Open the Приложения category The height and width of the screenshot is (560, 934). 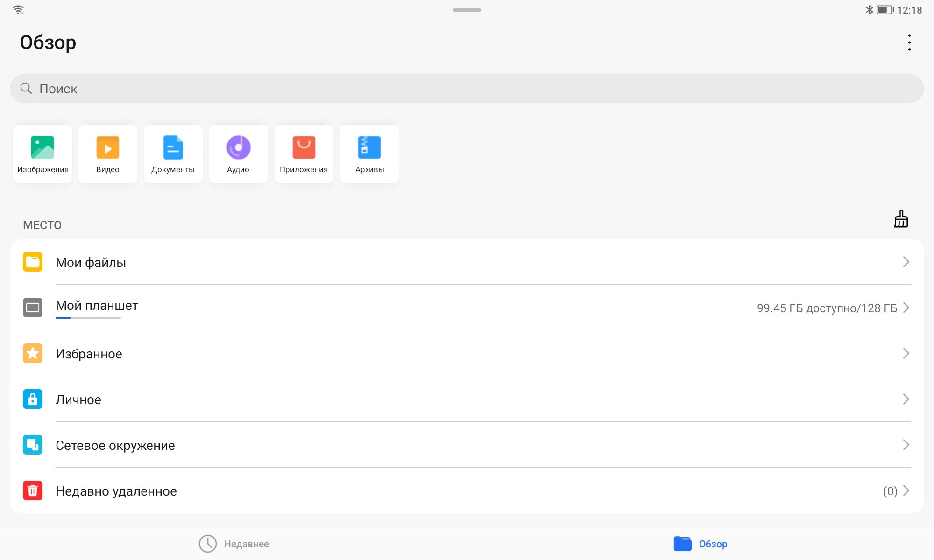pos(304,154)
